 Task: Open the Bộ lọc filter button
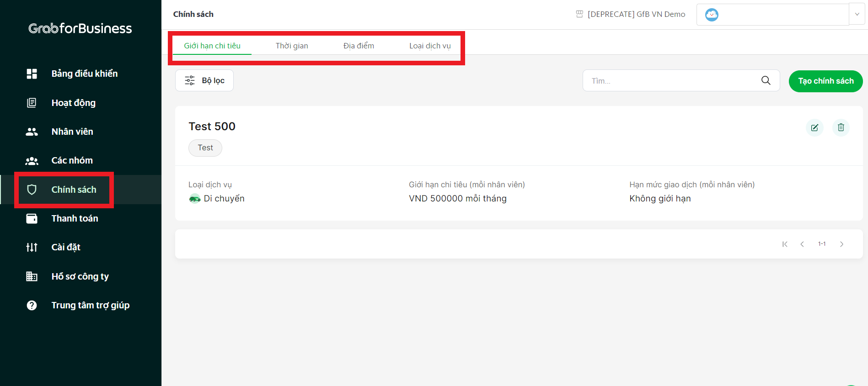tap(204, 80)
